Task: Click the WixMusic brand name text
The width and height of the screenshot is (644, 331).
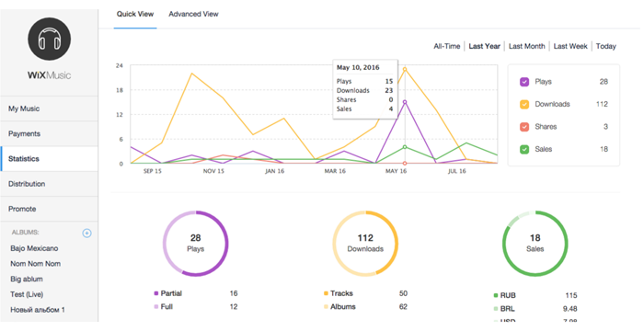Action: (50, 75)
